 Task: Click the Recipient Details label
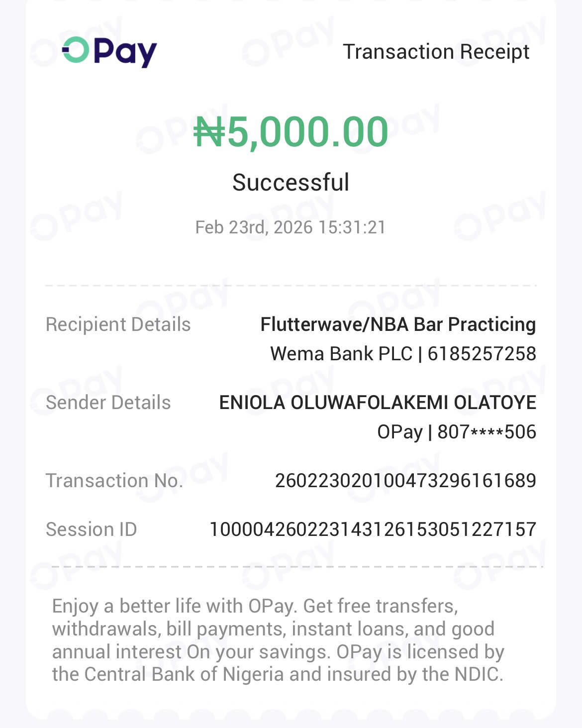pos(118,324)
